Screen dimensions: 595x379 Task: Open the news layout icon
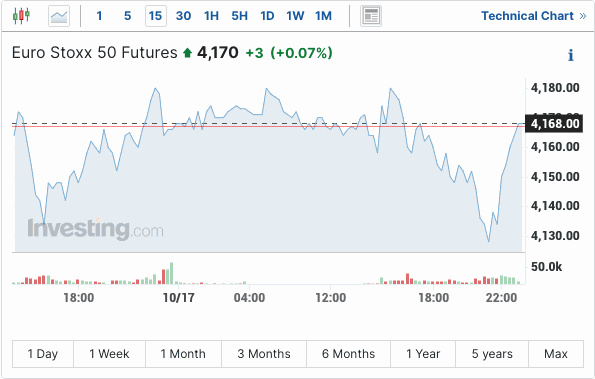[x=371, y=16]
